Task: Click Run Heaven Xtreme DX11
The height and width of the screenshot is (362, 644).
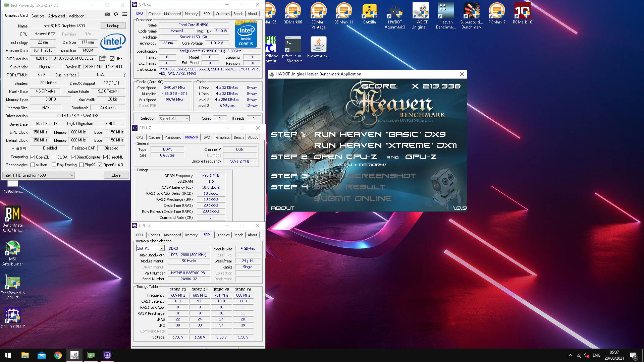Action: 385,145
